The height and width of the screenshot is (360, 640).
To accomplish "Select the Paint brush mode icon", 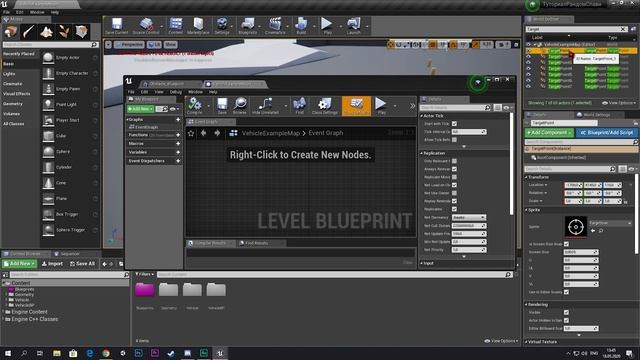I will tap(29, 31).
